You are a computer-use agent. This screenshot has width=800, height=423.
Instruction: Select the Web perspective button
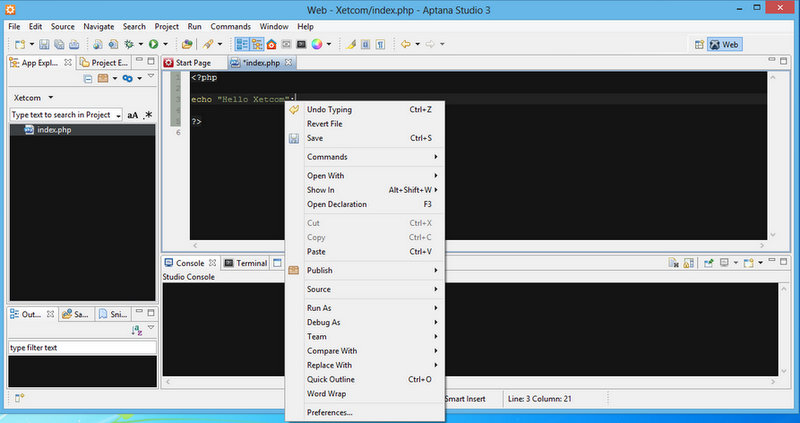[x=724, y=45]
